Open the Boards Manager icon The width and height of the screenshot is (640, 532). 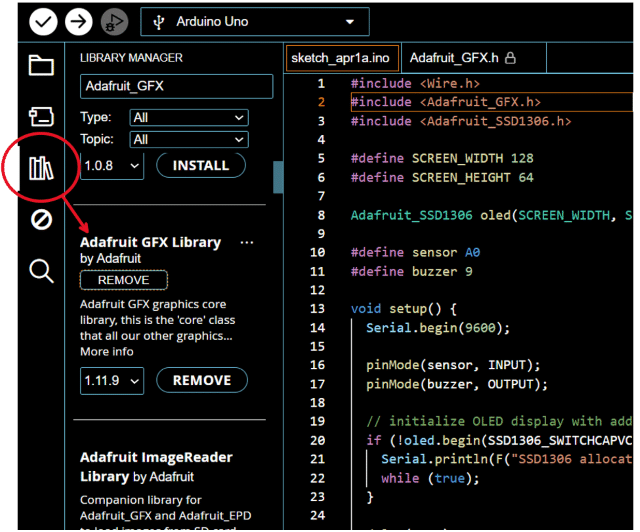coord(41,116)
